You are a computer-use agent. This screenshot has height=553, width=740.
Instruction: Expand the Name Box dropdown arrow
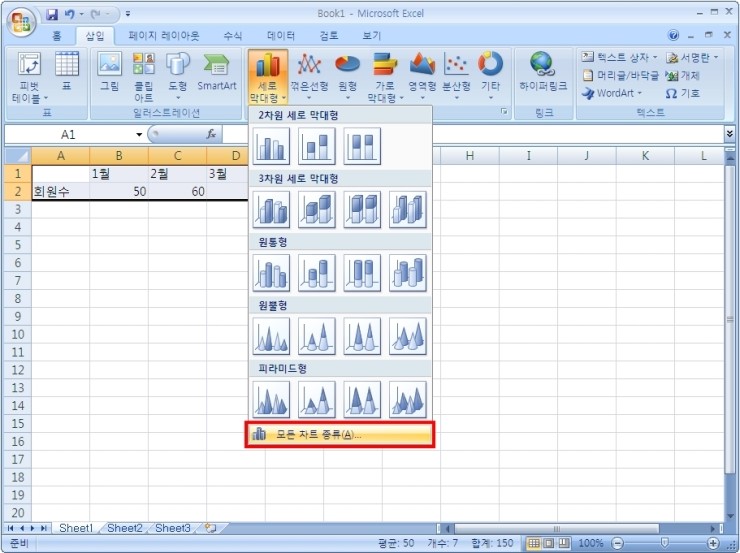pyautogui.click(x=139, y=134)
